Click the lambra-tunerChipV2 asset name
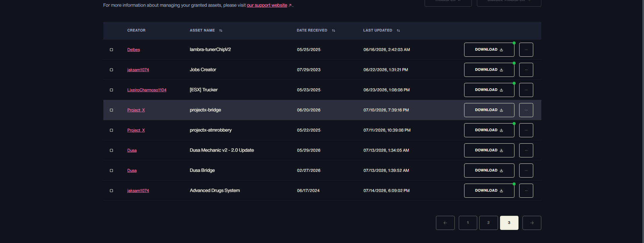This screenshot has width=644, height=243. (210, 50)
